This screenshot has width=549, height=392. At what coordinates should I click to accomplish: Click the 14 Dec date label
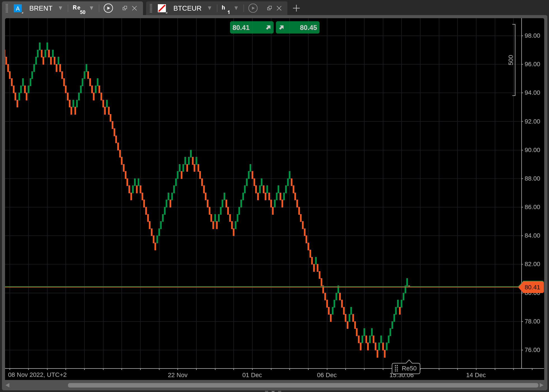tap(476, 375)
